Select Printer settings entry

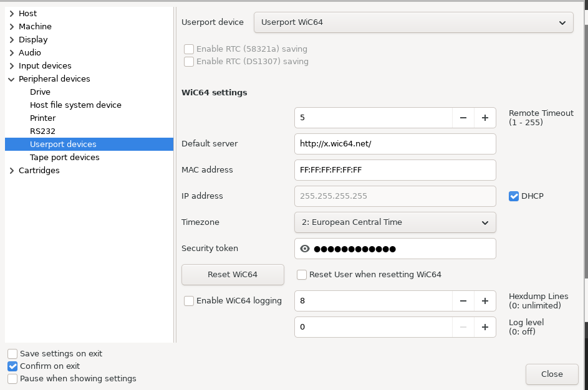point(43,118)
